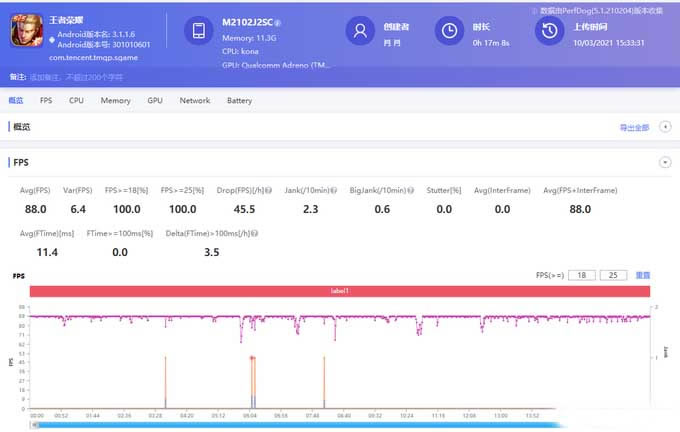This screenshot has width=680, height=432.
Task: Click the reset link beside FPS thresholds
Action: coord(643,275)
